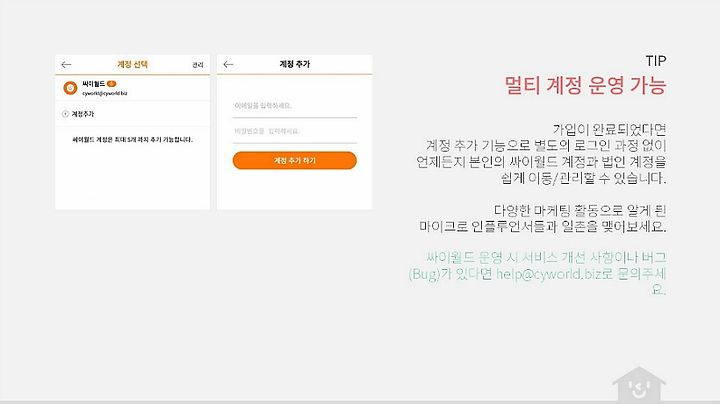The width and height of the screenshot is (720, 404).
Task: Click the 계정 선택 screen title
Action: pyautogui.click(x=132, y=64)
